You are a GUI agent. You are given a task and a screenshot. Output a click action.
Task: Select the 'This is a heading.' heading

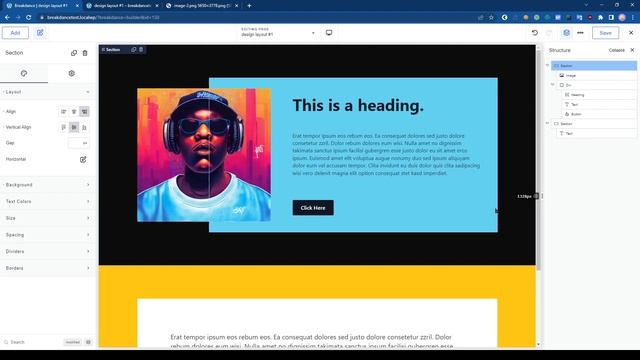click(x=358, y=105)
